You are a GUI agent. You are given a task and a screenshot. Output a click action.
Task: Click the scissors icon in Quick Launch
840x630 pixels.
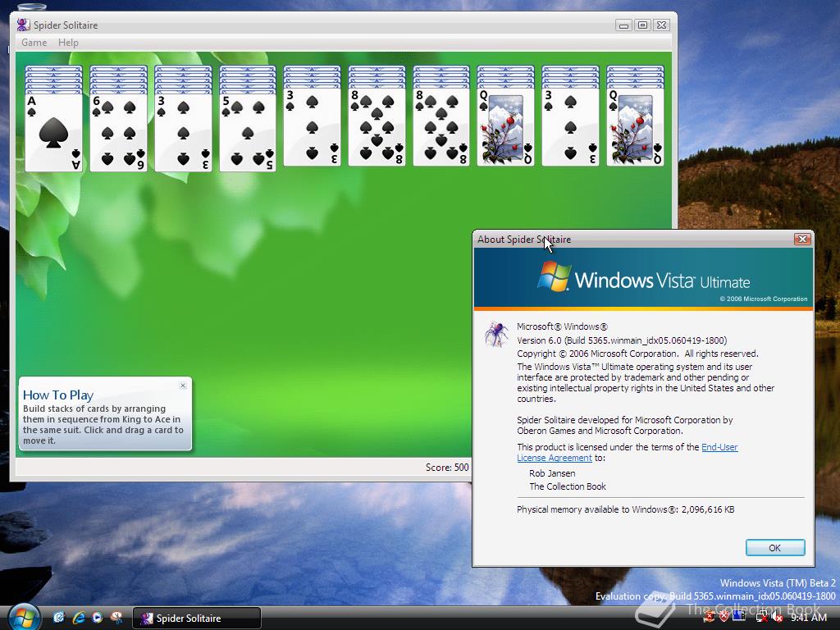(116, 618)
